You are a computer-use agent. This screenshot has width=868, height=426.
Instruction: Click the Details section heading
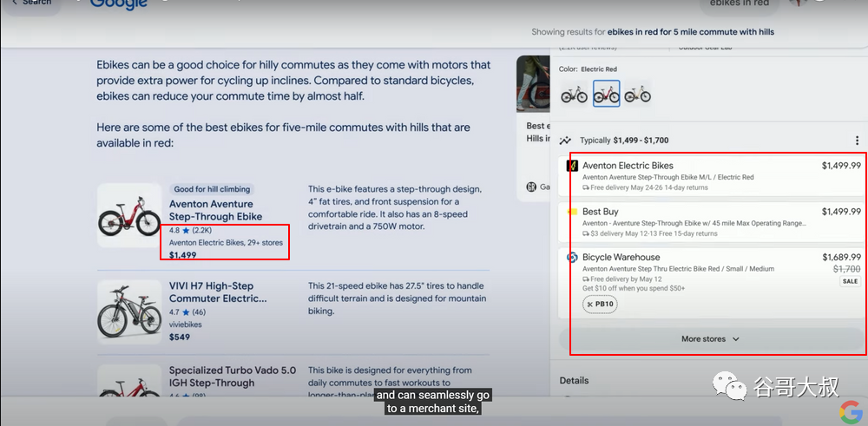(x=574, y=381)
